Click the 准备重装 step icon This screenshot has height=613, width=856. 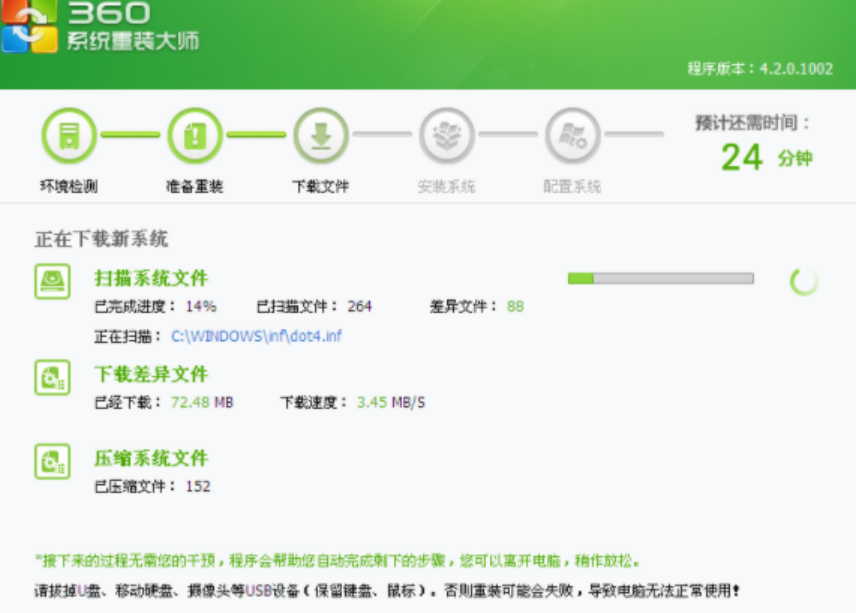[x=195, y=135]
